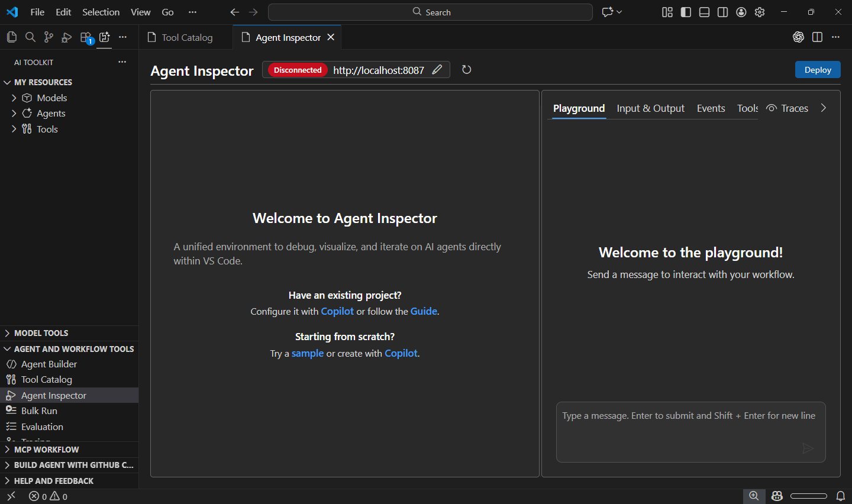852x504 pixels.
Task: Open Run and Debug view
Action: [x=66, y=37]
